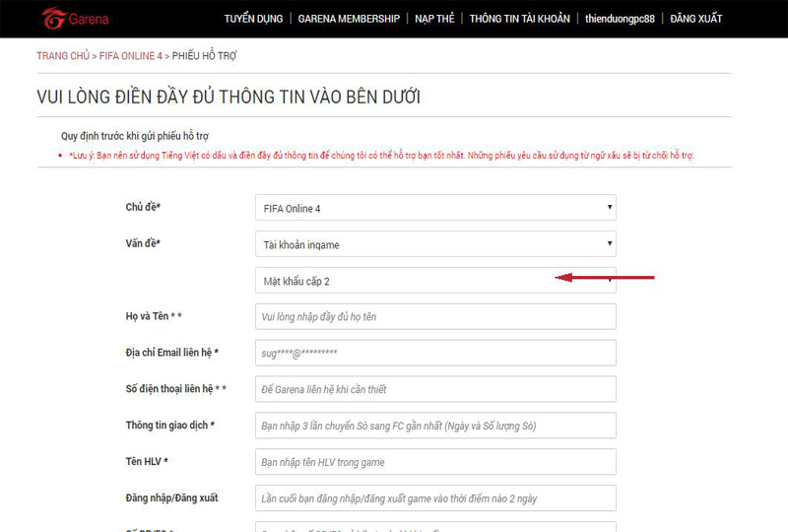Click the heading VUI LÒNG ĐIỀN ĐẦY ĐỦ THÔNG TIN
Screen dimensions: 788x532
[229, 97]
